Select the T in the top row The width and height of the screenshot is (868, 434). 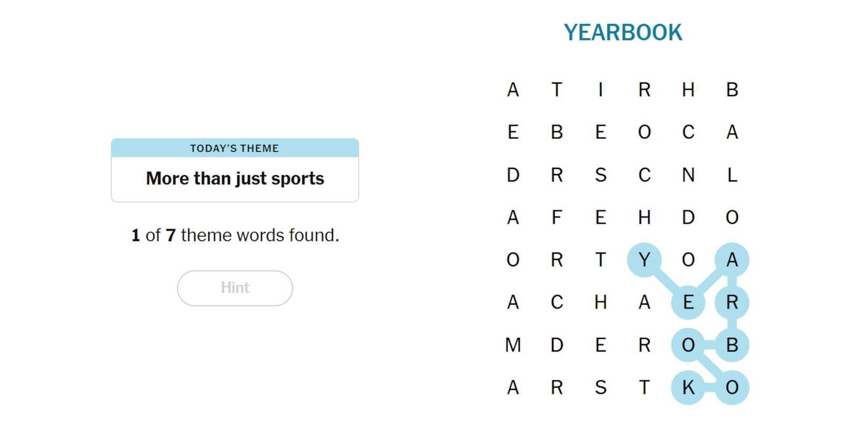(x=557, y=90)
